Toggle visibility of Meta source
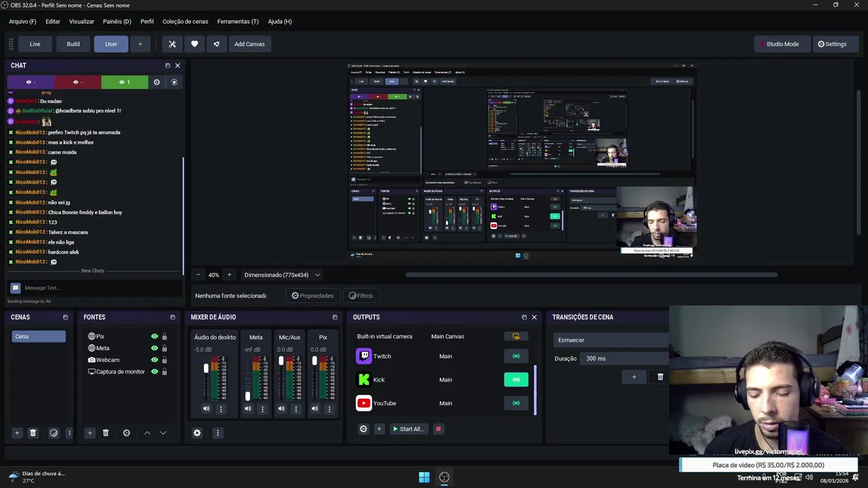Viewport: 868px width, 488px height. tap(155, 348)
